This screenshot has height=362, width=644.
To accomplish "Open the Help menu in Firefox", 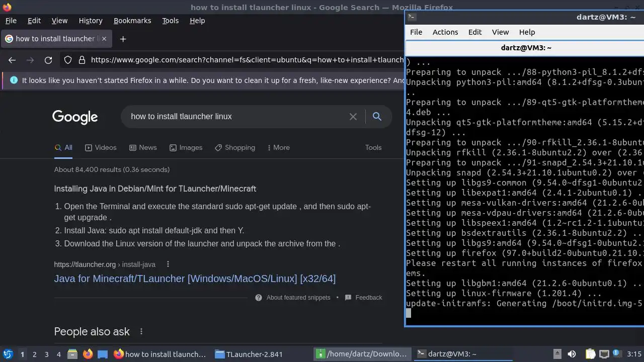I will [197, 21].
